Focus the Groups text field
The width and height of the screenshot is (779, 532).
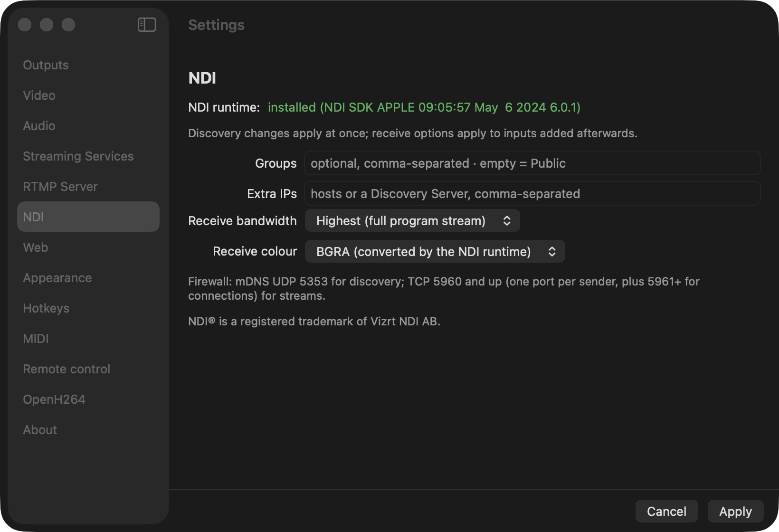pyautogui.click(x=532, y=163)
